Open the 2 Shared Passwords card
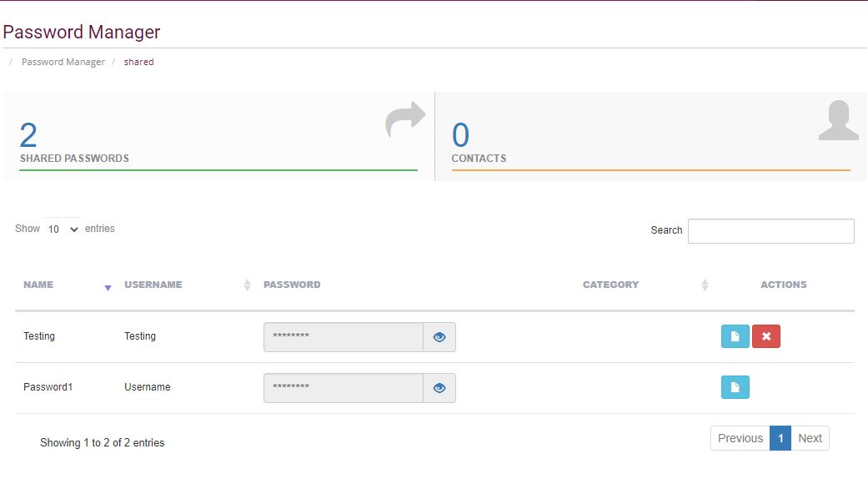The image size is (868, 479). coord(218,136)
